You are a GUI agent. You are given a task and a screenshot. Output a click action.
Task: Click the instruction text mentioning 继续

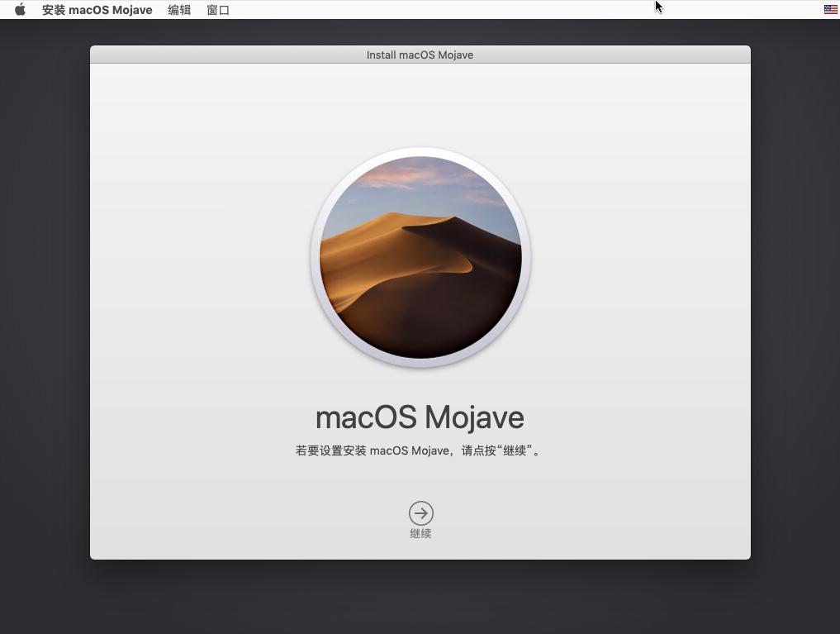420,450
